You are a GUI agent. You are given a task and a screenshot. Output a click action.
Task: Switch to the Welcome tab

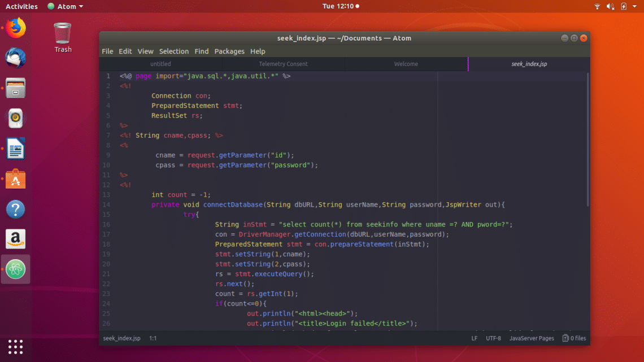pyautogui.click(x=406, y=64)
